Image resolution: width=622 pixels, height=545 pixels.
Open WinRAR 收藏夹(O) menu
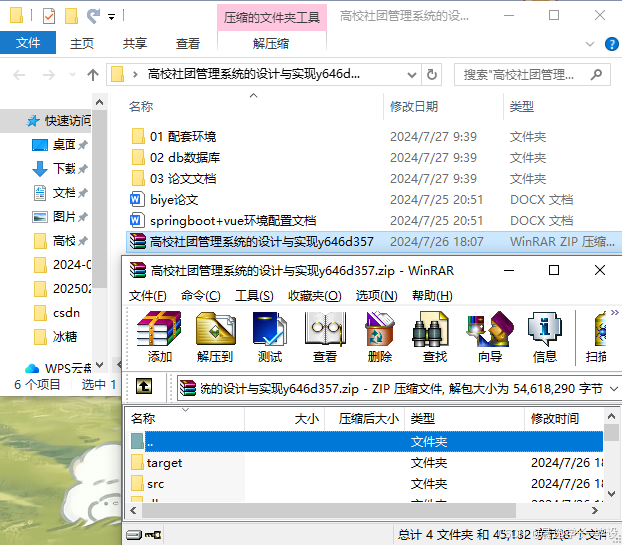pyautogui.click(x=314, y=296)
